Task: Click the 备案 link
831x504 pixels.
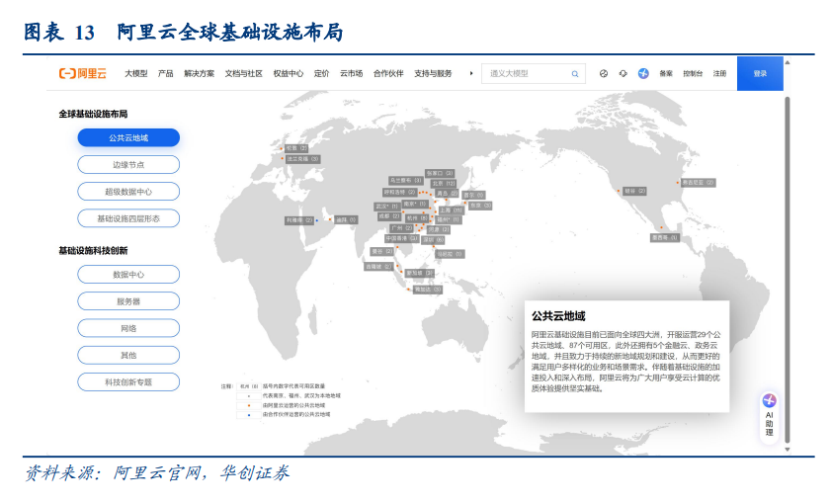Action: pyautogui.click(x=666, y=73)
